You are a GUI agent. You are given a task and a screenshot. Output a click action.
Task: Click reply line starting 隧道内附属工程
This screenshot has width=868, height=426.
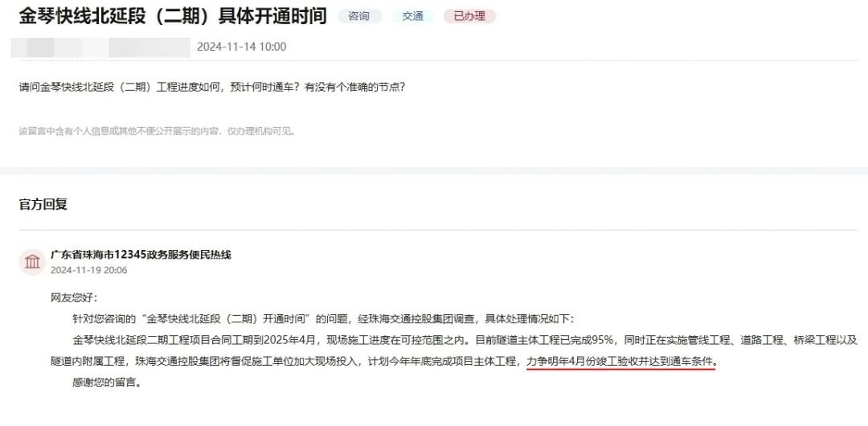(383, 363)
